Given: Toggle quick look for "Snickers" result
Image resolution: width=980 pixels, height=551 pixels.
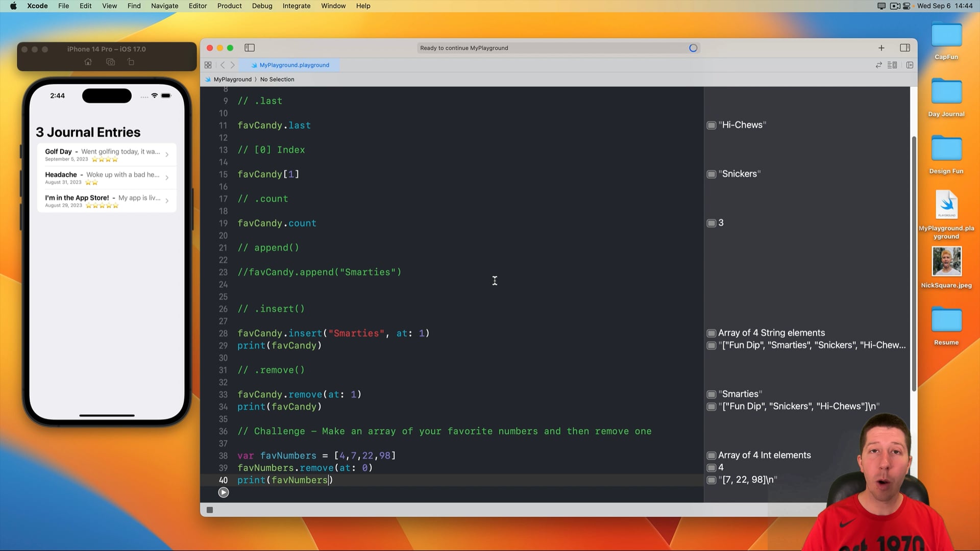Looking at the screenshot, I should [711, 174].
